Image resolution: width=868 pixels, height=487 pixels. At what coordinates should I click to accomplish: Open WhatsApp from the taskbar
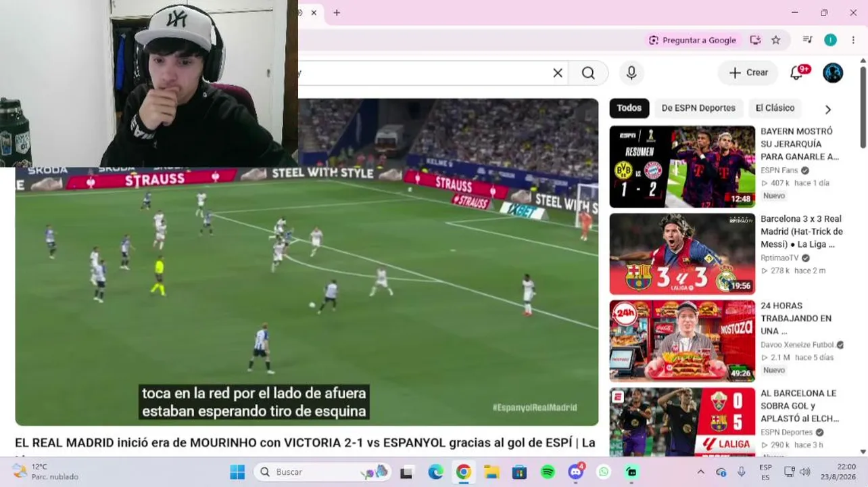point(604,472)
